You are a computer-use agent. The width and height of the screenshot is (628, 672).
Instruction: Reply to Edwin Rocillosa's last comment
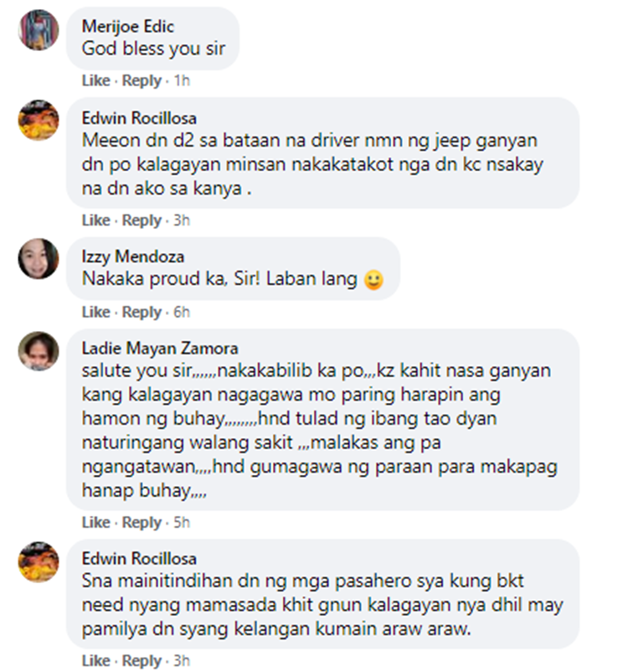(x=142, y=661)
